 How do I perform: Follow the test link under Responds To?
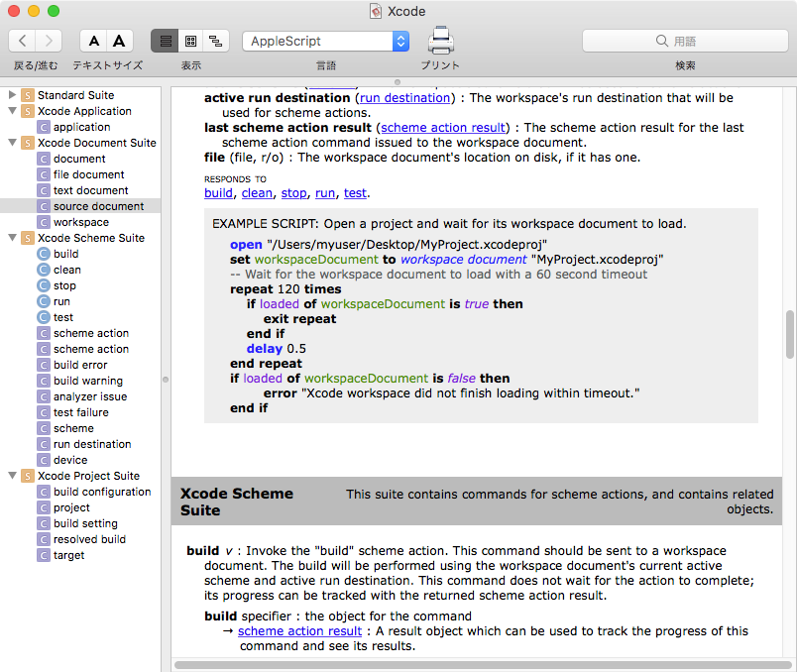point(355,193)
